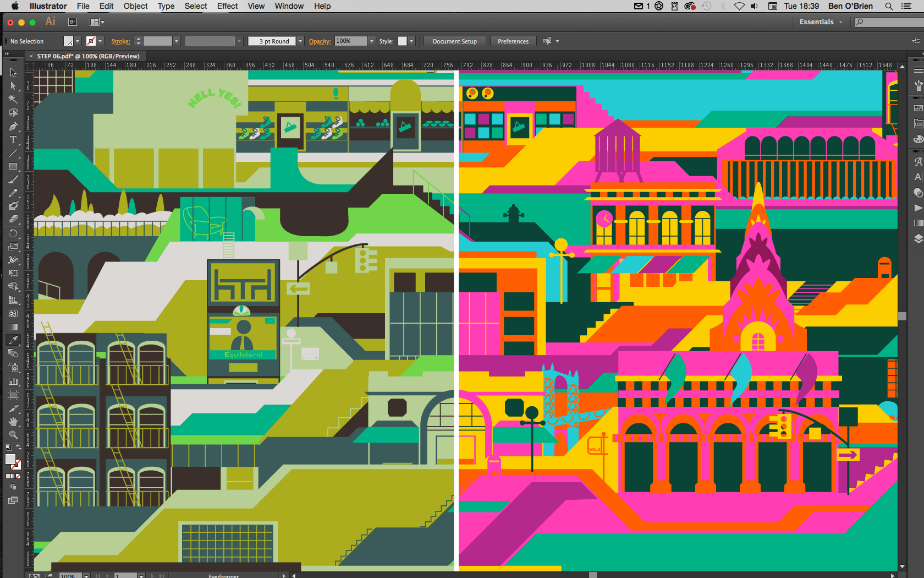Select the Free Transform tool
Image resolution: width=924 pixels, height=578 pixels.
13,272
